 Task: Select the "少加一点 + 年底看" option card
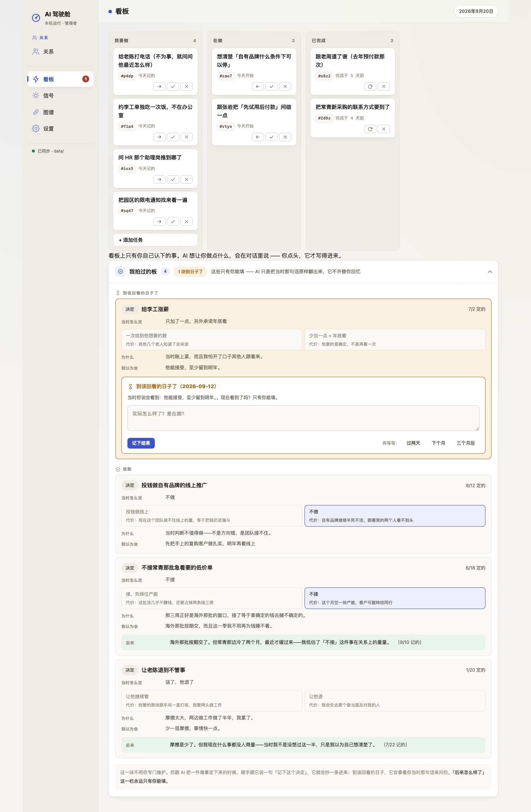coord(395,340)
